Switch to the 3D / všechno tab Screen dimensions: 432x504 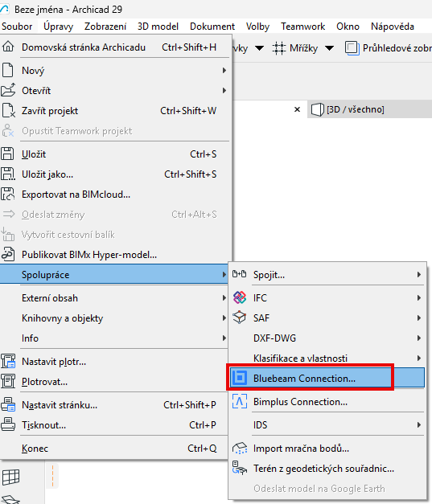pyautogui.click(x=369, y=109)
